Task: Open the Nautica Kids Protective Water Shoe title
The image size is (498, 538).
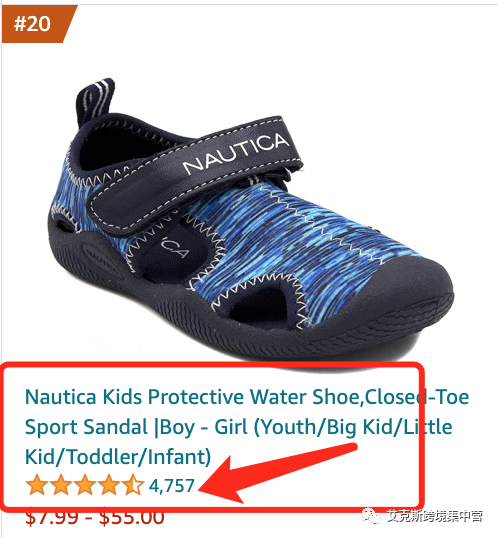Action: [x=247, y=426]
